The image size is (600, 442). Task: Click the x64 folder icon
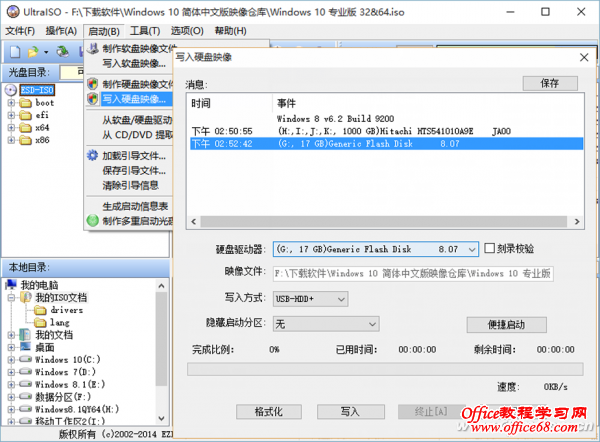pyautogui.click(x=26, y=128)
